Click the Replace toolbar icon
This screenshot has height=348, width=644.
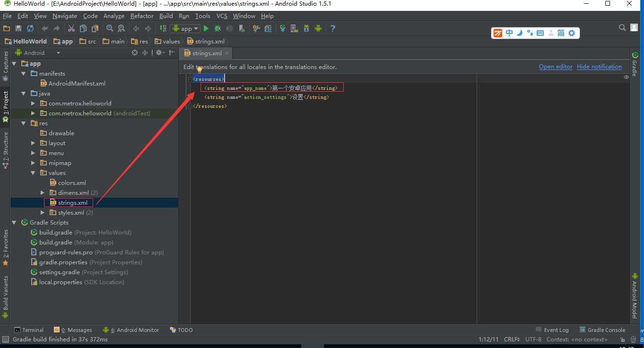click(122, 28)
